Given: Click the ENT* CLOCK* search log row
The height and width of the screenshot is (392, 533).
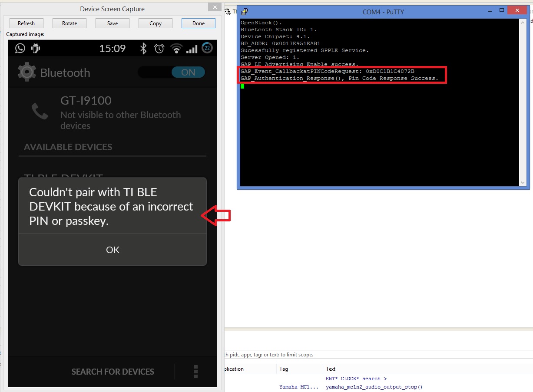Looking at the screenshot, I should (x=356, y=379).
